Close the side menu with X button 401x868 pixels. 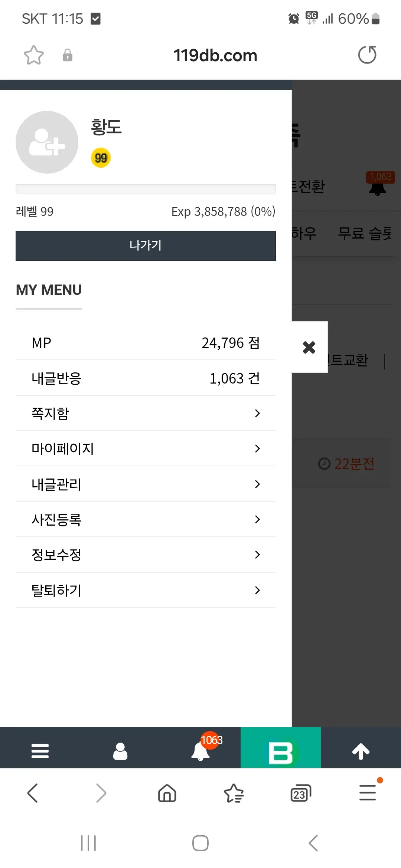309,347
